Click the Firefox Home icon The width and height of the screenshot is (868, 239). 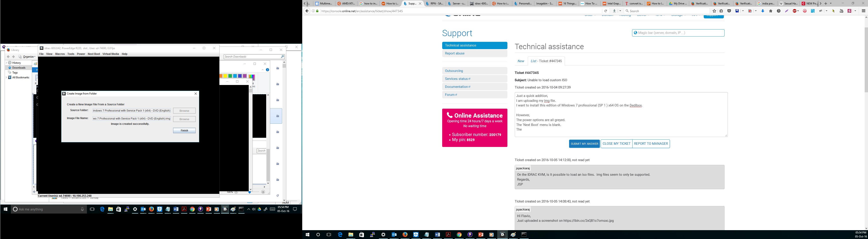771,11
